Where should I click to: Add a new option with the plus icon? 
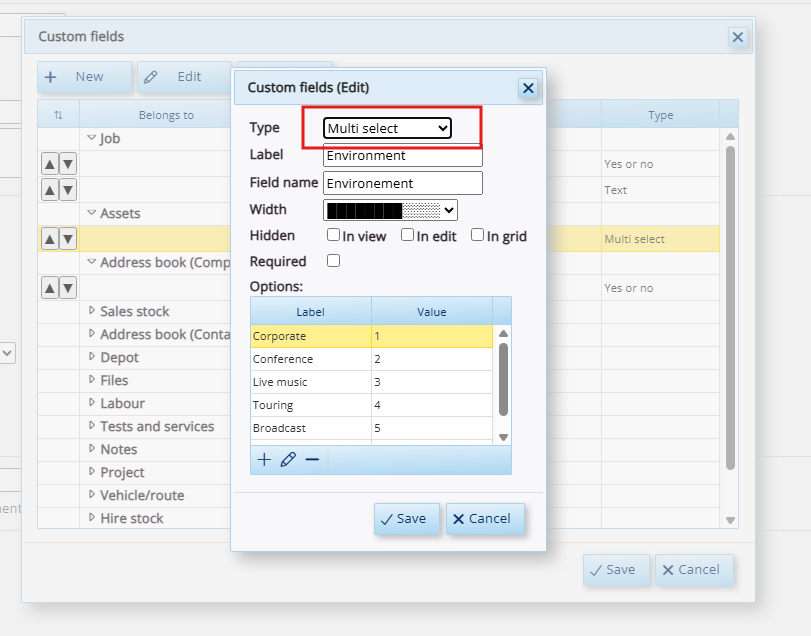pyautogui.click(x=264, y=460)
